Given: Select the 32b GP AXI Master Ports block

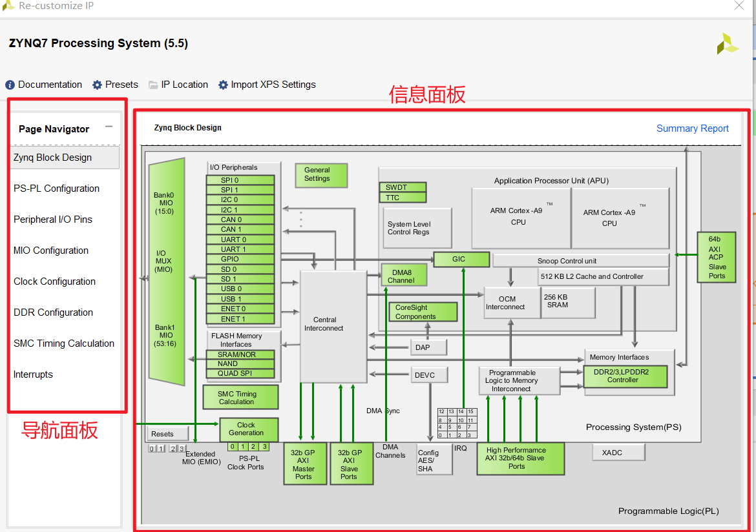Looking at the screenshot, I should click(x=304, y=463).
